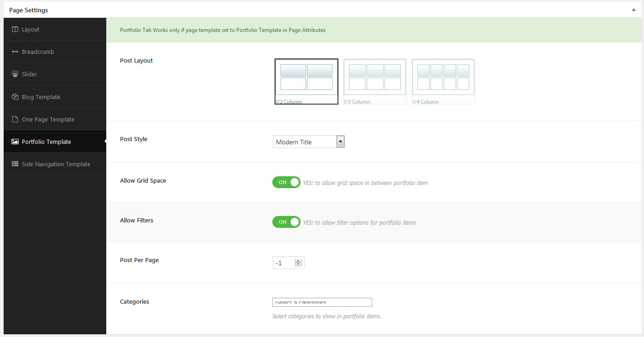Choose the 1/2 Column post layout
This screenshot has height=337, width=644.
(306, 81)
